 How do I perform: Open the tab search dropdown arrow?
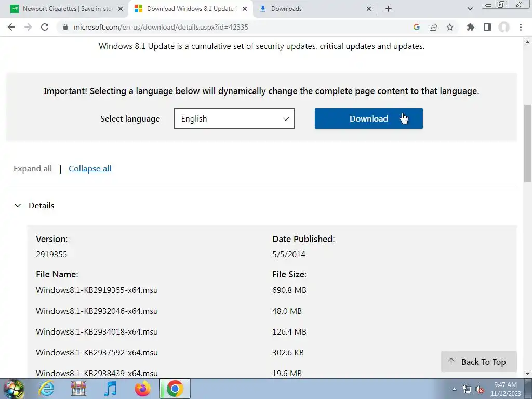(470, 9)
